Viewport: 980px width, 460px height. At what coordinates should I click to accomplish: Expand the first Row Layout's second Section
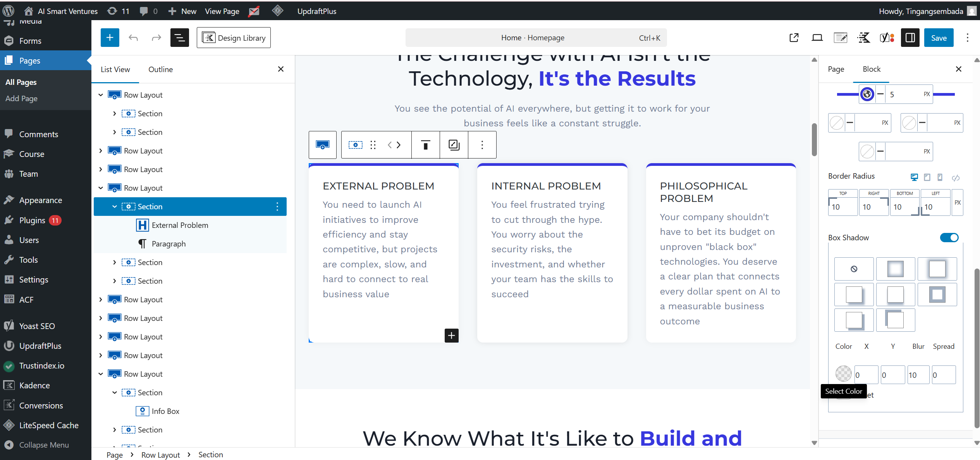(114, 132)
